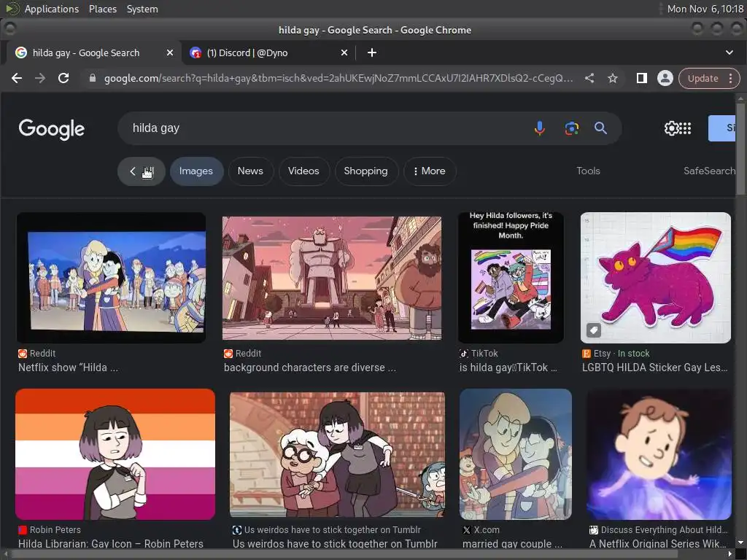The width and height of the screenshot is (747, 560).
Task: Switch to the Discord @Dyno tab
Action: coord(269,52)
